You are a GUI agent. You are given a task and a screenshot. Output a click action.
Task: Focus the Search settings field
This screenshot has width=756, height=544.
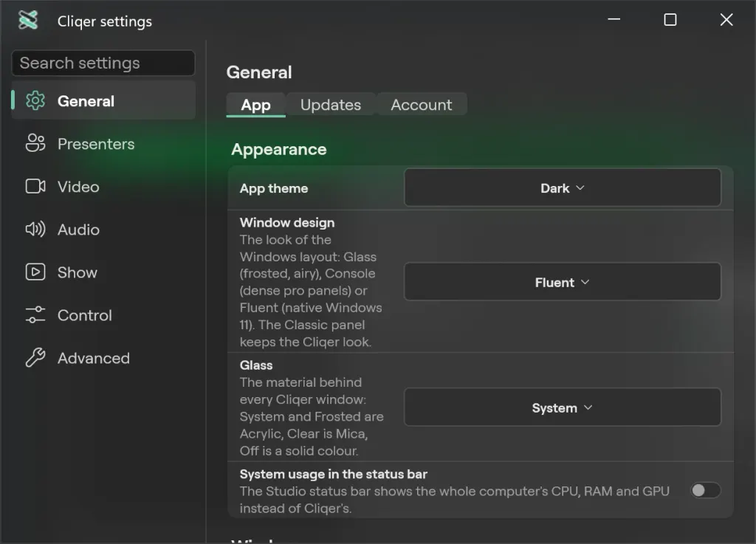point(103,63)
